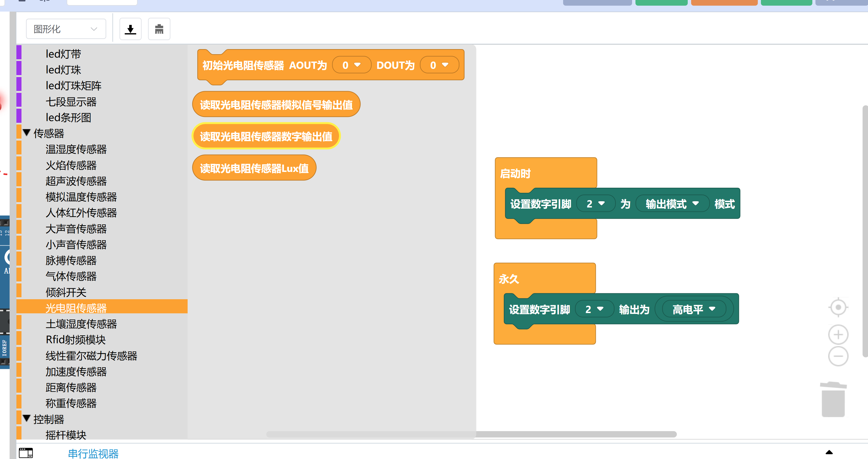This screenshot has height=459, width=868.
Task: Select 超声波传感器 in the category list
Action: [76, 181]
